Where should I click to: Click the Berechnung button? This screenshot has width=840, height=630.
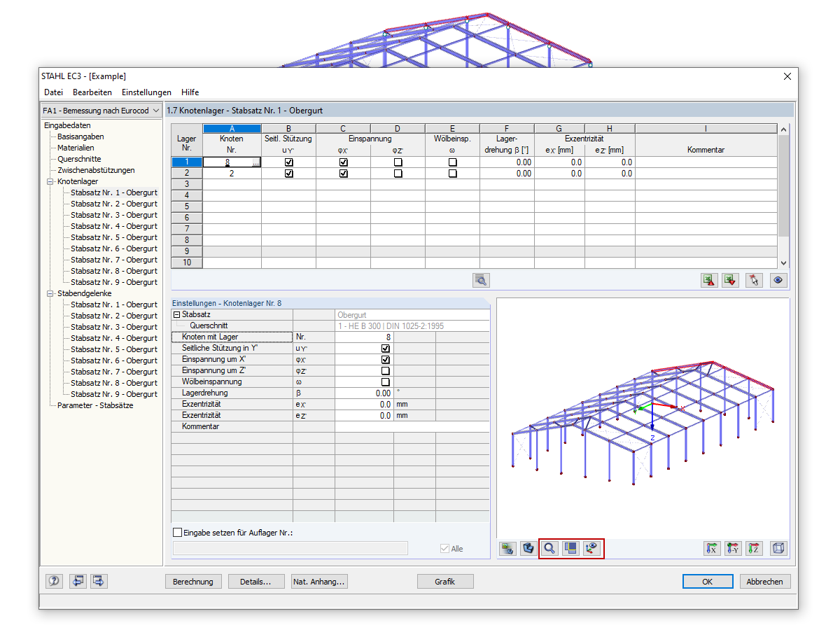193,581
